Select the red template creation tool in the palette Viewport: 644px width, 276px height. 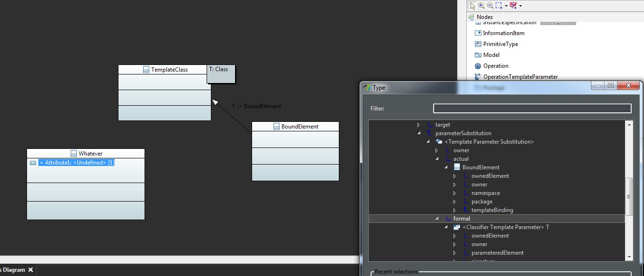tap(513, 6)
